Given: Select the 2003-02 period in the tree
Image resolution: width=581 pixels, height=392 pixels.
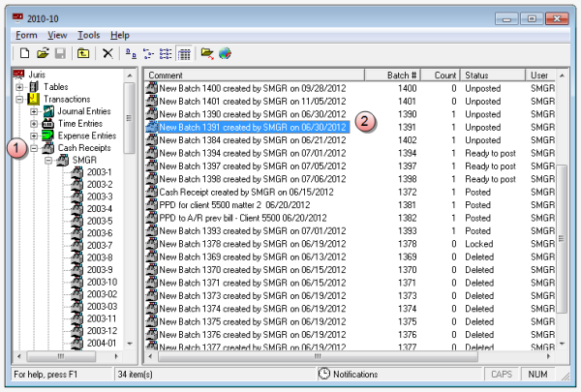Looking at the screenshot, I should (x=102, y=294).
